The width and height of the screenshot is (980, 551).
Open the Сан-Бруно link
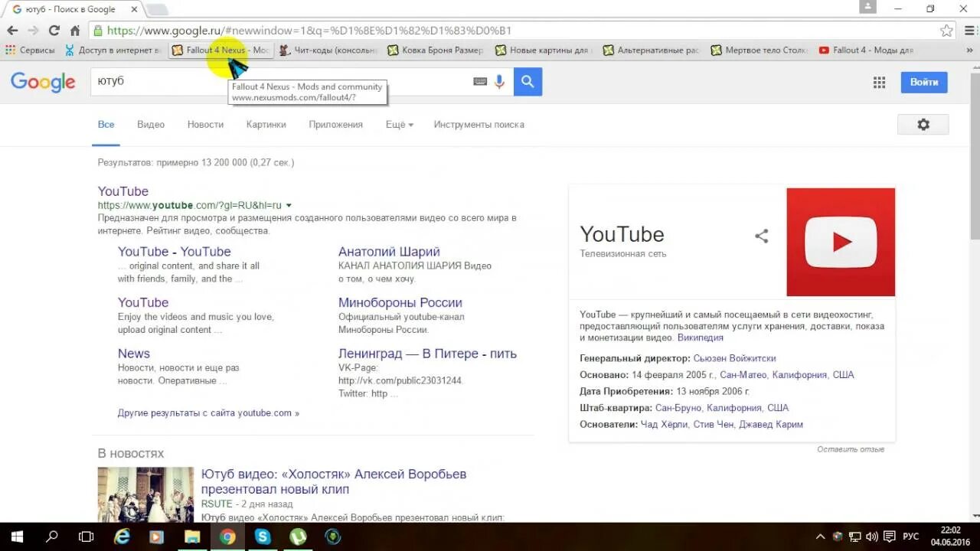pyautogui.click(x=678, y=408)
